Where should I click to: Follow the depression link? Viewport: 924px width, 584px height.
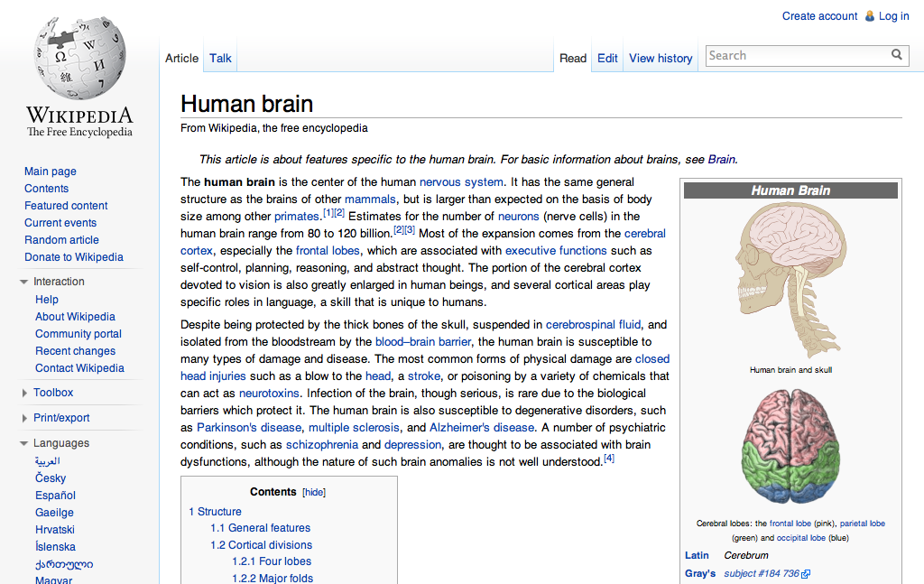click(412, 444)
